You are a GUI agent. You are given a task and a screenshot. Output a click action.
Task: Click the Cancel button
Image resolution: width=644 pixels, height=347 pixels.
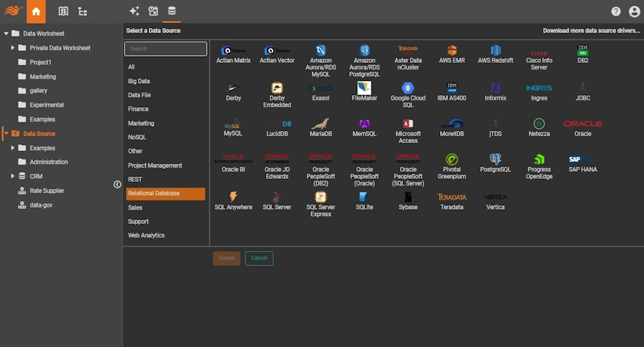[x=259, y=258]
